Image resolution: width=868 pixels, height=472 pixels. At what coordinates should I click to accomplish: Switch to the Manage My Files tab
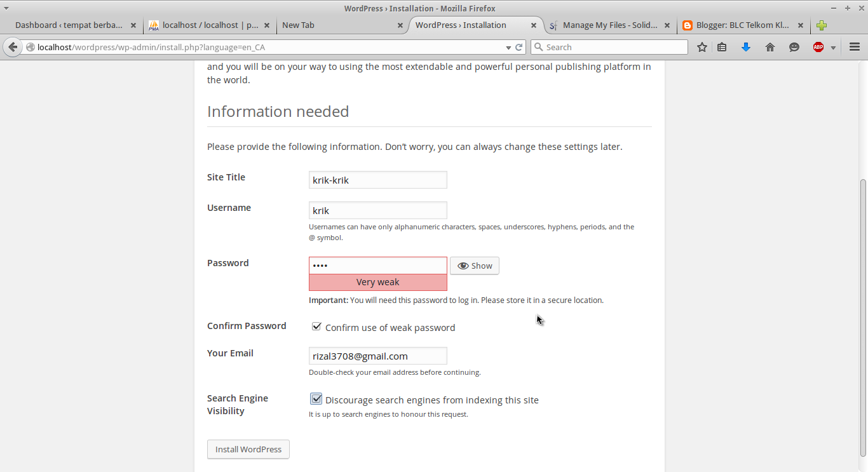point(609,25)
